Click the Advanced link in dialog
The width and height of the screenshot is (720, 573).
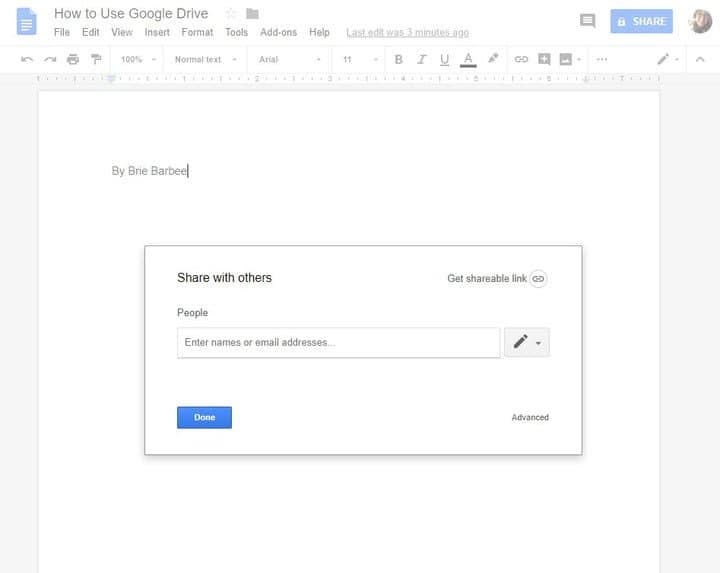point(530,417)
